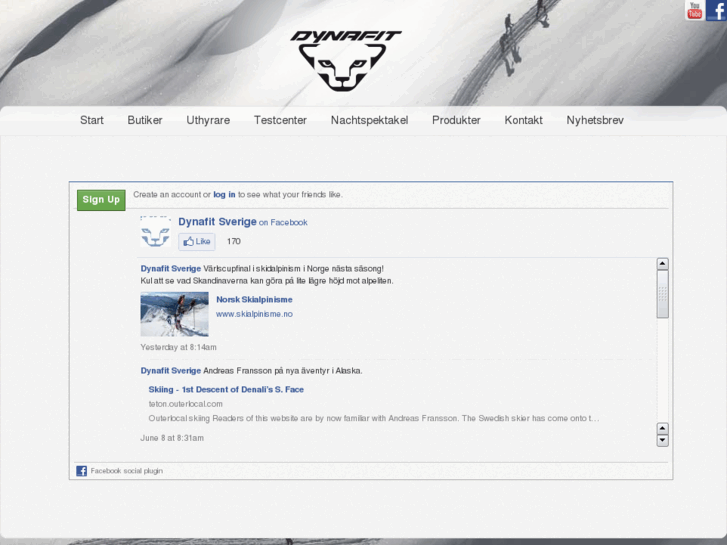727x545 pixels.
Task: Click the scrollbar bottom up arrow
Action: 663,428
